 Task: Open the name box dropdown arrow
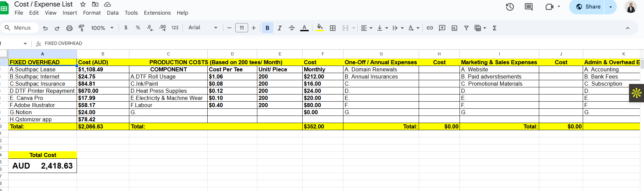coord(25,44)
